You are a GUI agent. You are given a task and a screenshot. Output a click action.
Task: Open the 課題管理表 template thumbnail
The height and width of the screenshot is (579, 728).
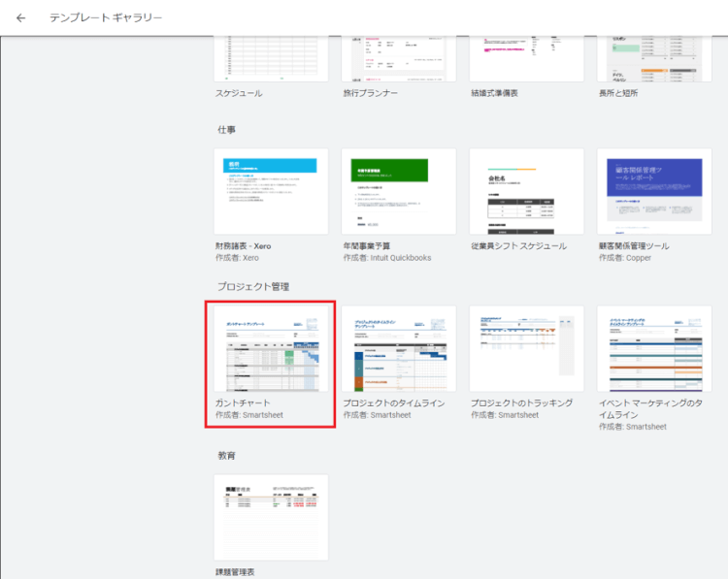pyautogui.click(x=271, y=517)
